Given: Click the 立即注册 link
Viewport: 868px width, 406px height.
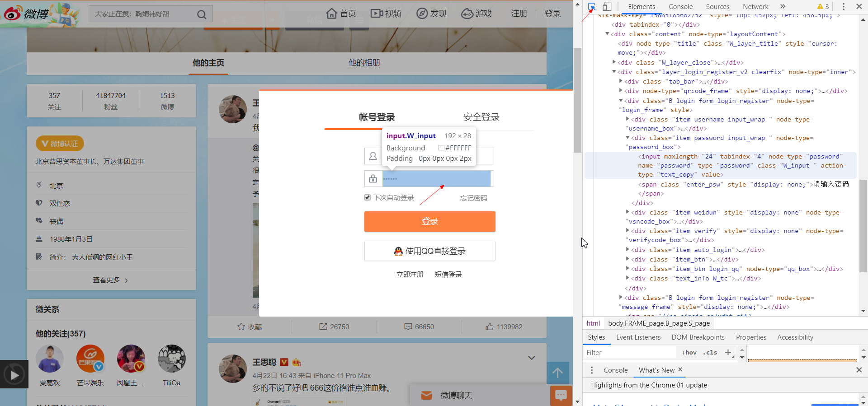Looking at the screenshot, I should coord(410,274).
